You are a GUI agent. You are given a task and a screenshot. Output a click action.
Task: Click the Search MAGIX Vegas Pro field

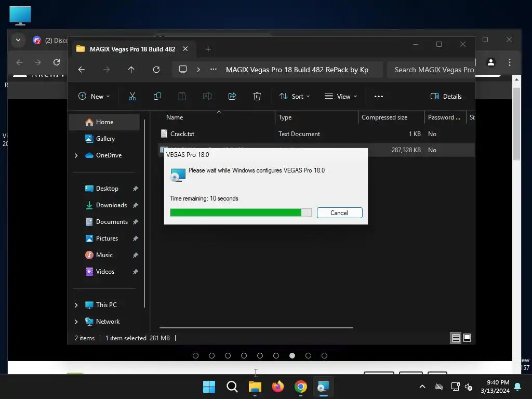click(x=431, y=70)
